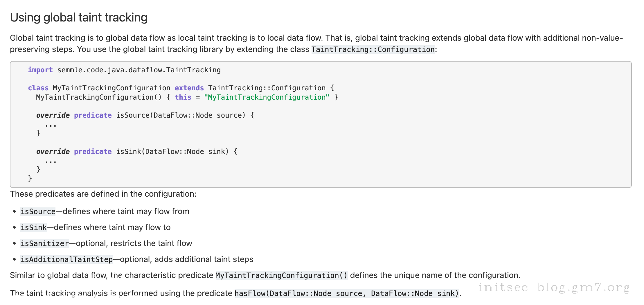The width and height of the screenshot is (644, 305).
Task: Click the green "MyTaintTrackingConfiguration" string literal
Action: pos(267,97)
